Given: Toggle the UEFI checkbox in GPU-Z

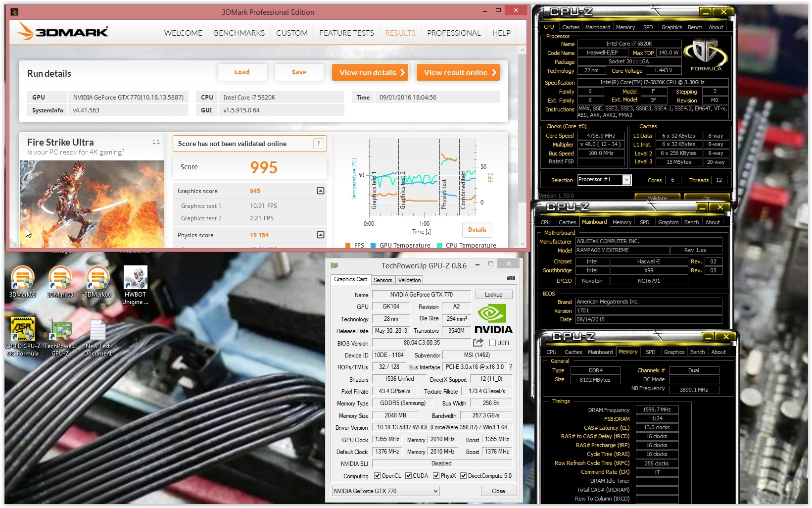Looking at the screenshot, I should (x=492, y=343).
